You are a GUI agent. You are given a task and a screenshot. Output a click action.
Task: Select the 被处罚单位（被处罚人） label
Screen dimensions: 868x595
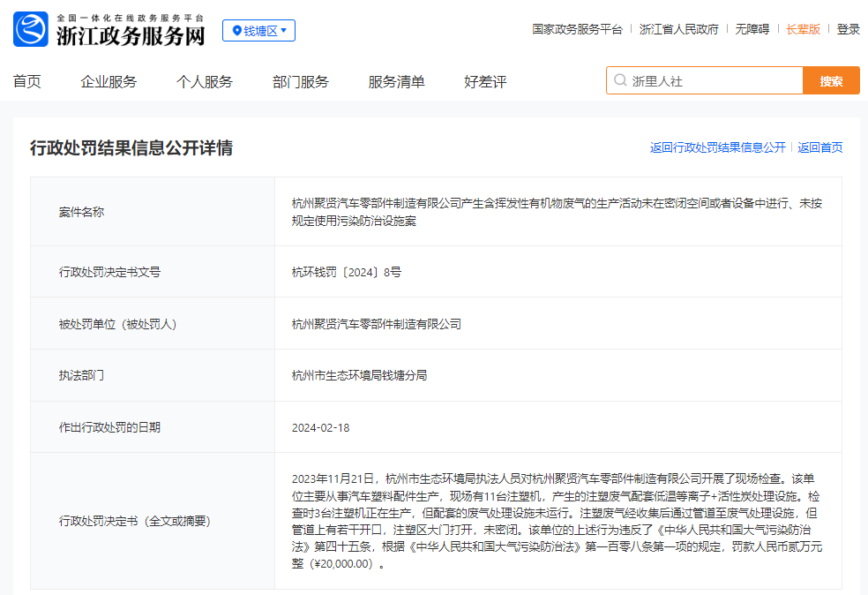click(x=118, y=324)
